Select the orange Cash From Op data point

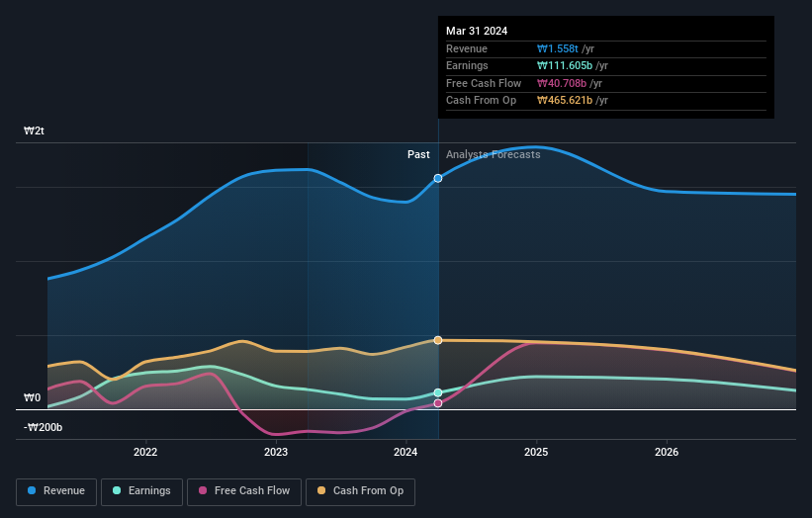[x=438, y=340]
